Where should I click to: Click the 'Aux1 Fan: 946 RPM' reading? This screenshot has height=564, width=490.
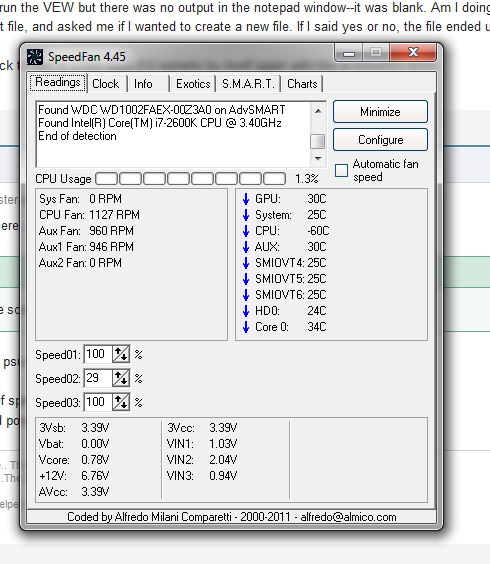(86, 247)
